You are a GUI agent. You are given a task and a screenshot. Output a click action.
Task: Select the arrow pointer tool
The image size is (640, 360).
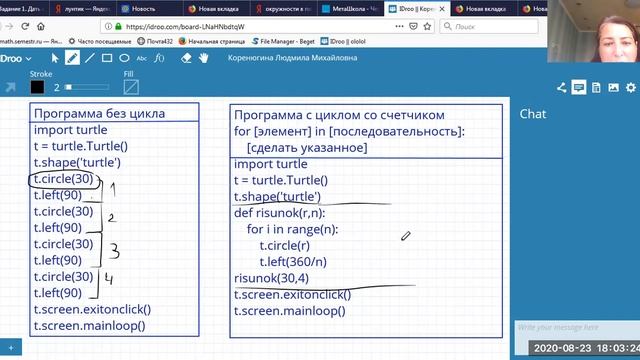pos(55,58)
